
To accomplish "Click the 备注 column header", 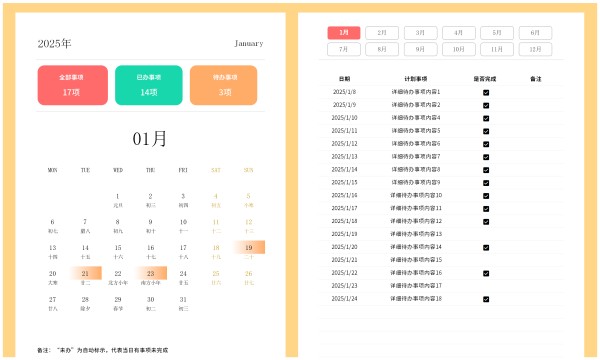I will coord(536,79).
